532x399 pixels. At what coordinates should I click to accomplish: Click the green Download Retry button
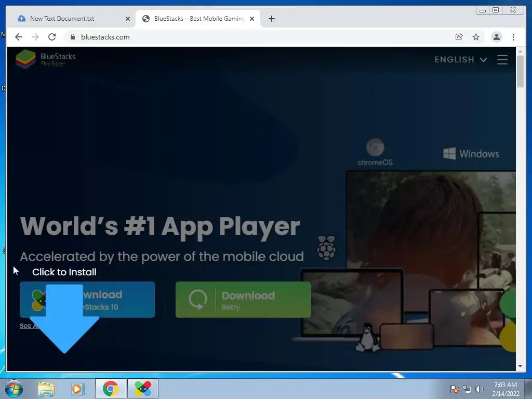coord(243,300)
